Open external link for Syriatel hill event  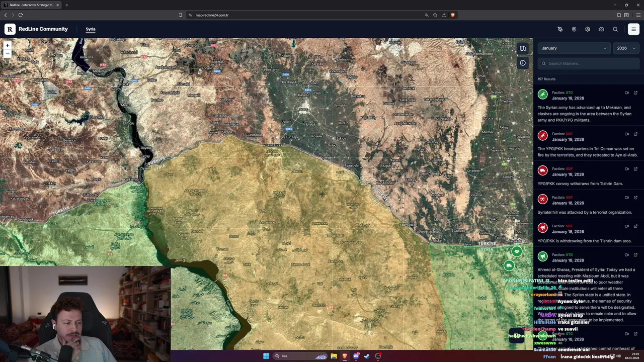point(635,198)
